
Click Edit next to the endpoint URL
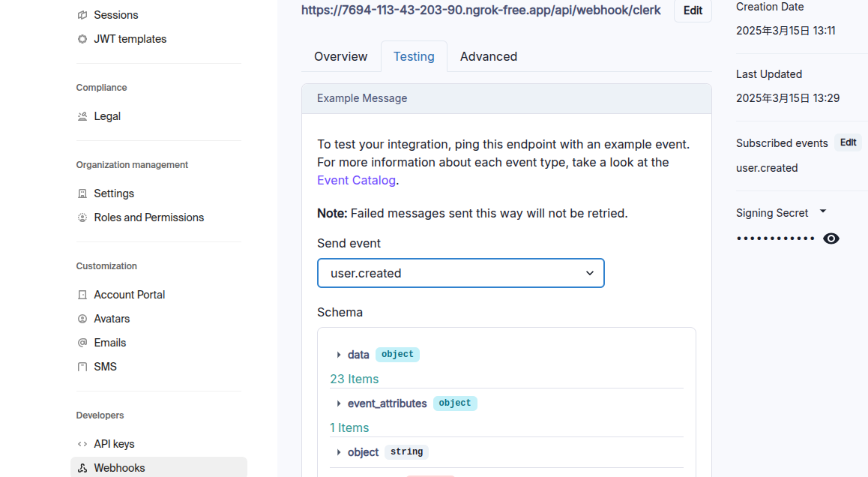tap(693, 10)
